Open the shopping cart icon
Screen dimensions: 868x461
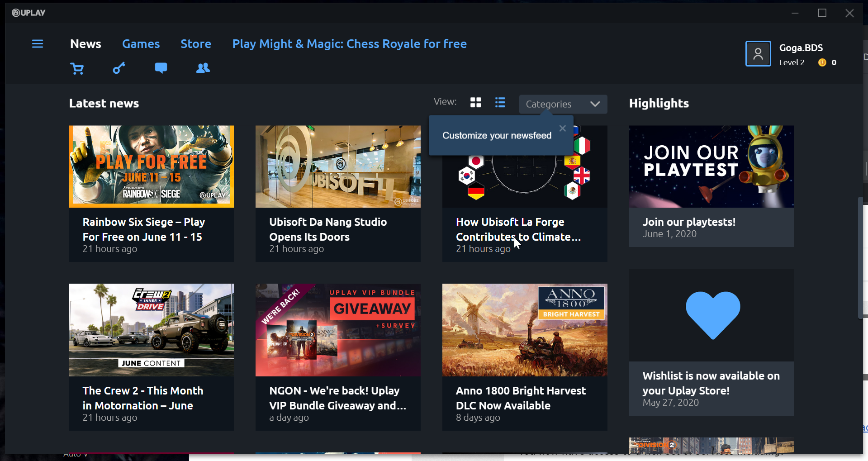[x=77, y=69]
